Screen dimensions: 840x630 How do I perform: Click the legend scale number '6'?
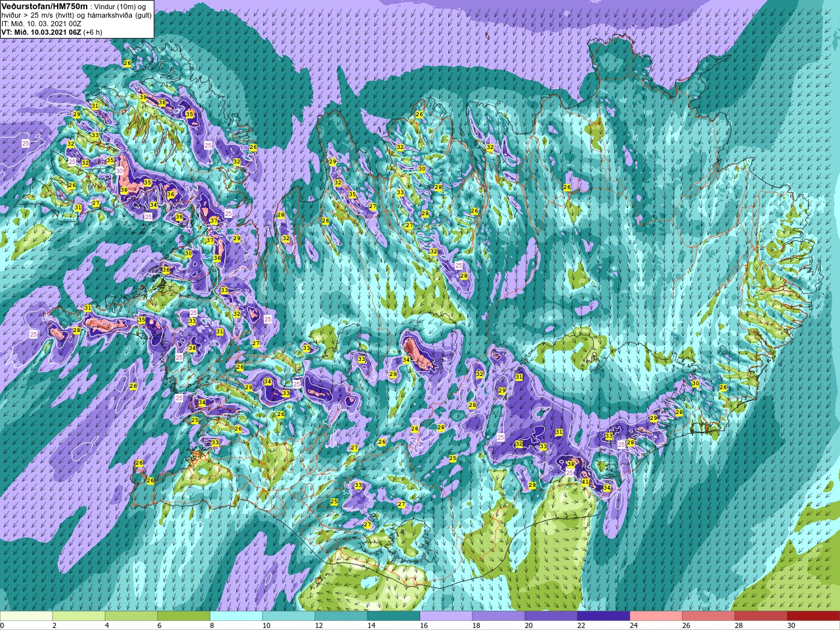(x=158, y=625)
